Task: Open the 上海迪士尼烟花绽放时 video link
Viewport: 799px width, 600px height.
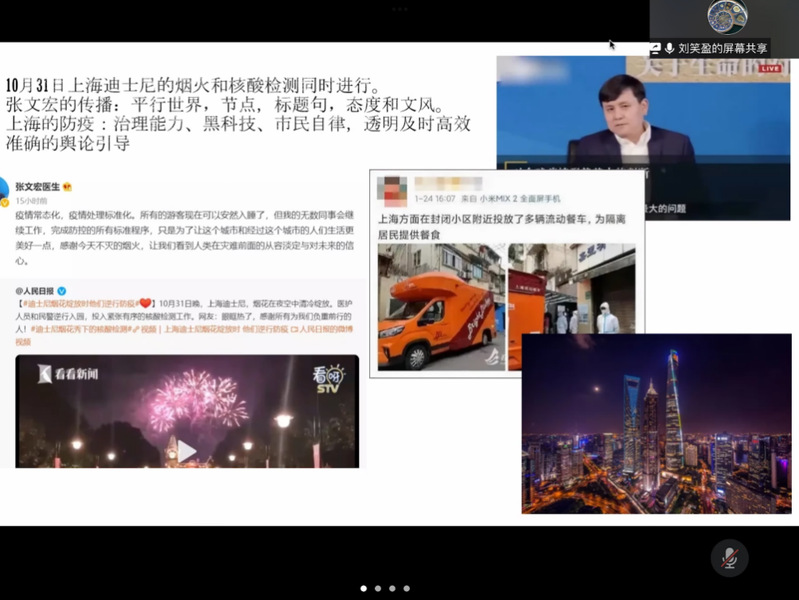Action: pos(226,329)
